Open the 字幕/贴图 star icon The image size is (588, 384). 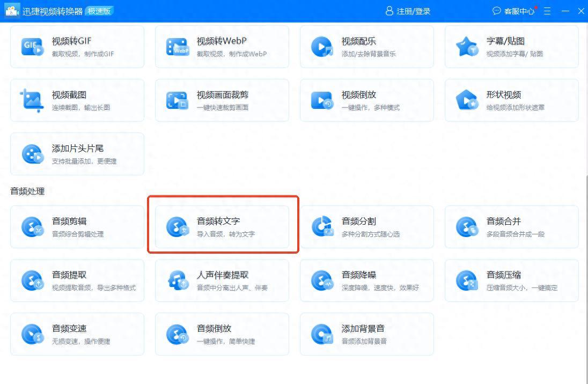point(467,47)
